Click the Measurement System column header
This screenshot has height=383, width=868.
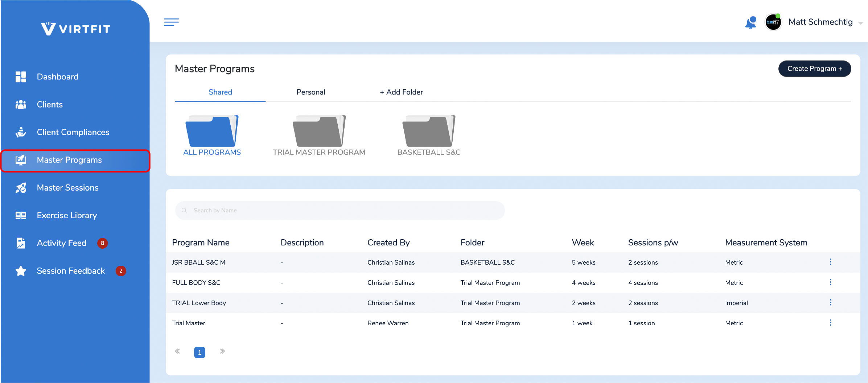(x=766, y=243)
